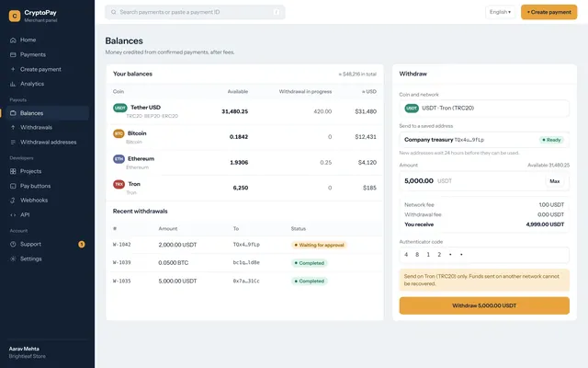Go to Payments in the sidebar
588x368 pixels.
pyautogui.click(x=47, y=54)
